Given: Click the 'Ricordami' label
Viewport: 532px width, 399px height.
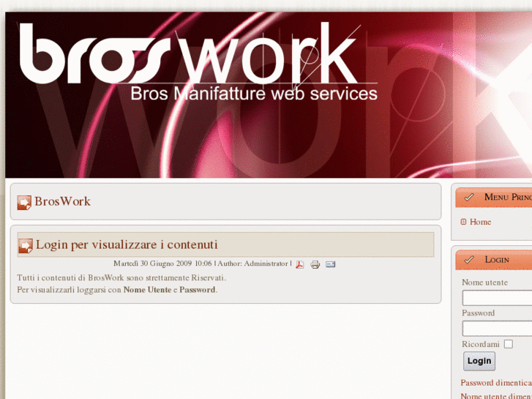Looking at the screenshot, I should click(x=481, y=344).
